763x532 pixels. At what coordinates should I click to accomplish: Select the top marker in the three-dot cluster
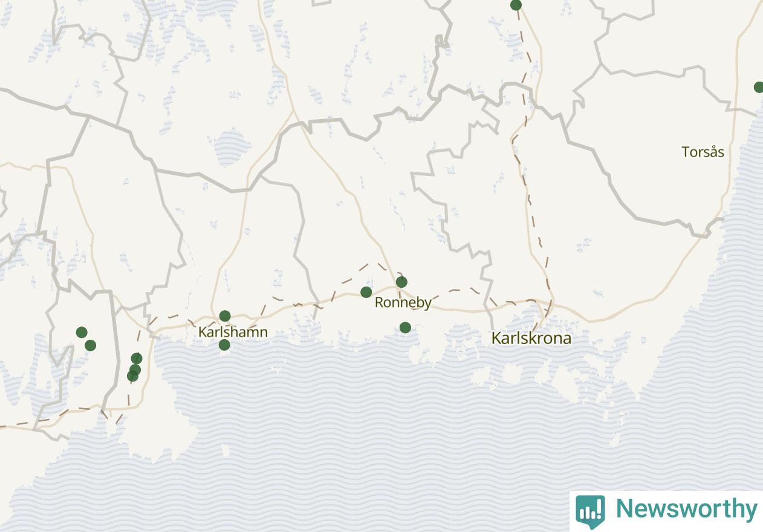click(x=137, y=358)
